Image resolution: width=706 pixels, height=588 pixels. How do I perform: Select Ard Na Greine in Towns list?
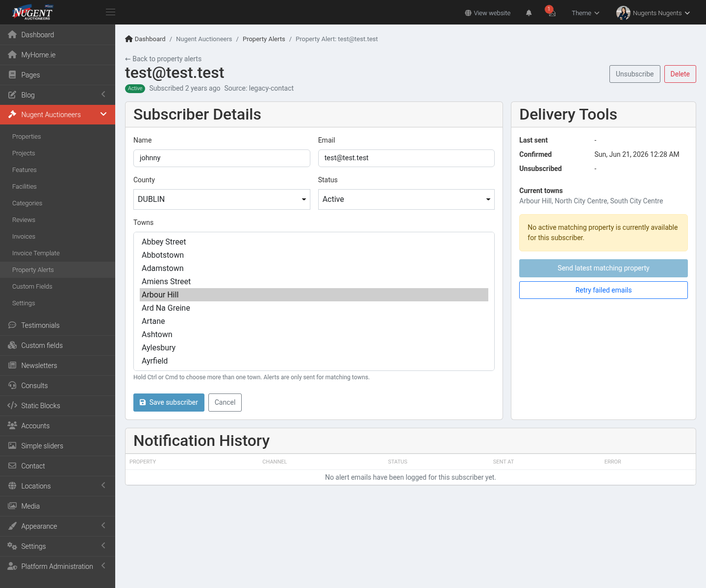pyautogui.click(x=314, y=308)
